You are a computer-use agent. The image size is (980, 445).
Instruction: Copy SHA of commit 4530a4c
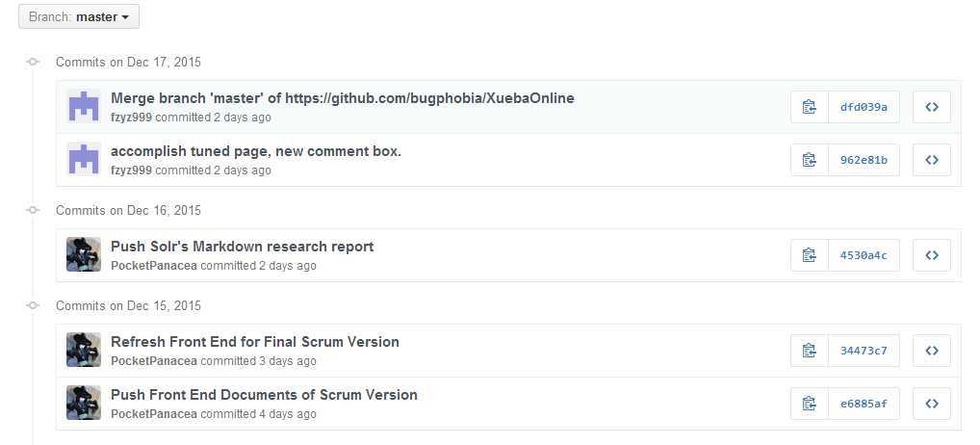(809, 255)
